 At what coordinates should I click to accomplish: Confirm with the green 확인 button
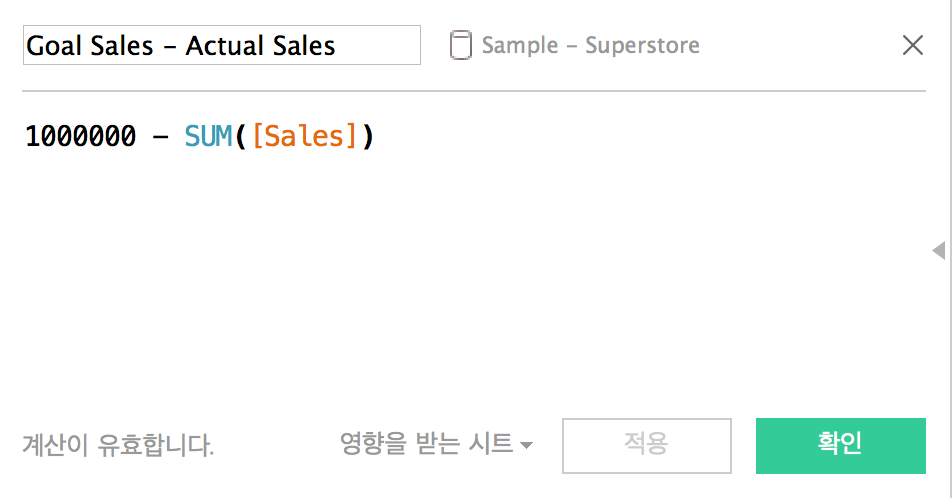coord(840,446)
